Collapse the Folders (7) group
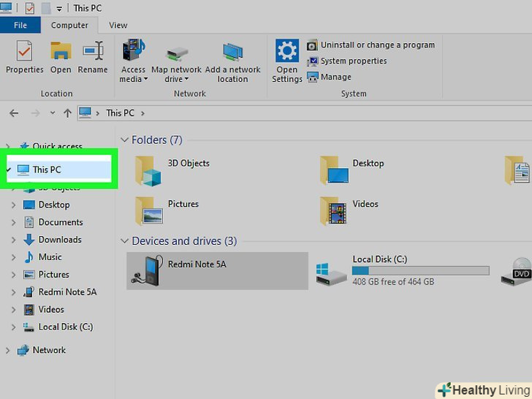This screenshot has height=399, width=532. [124, 140]
